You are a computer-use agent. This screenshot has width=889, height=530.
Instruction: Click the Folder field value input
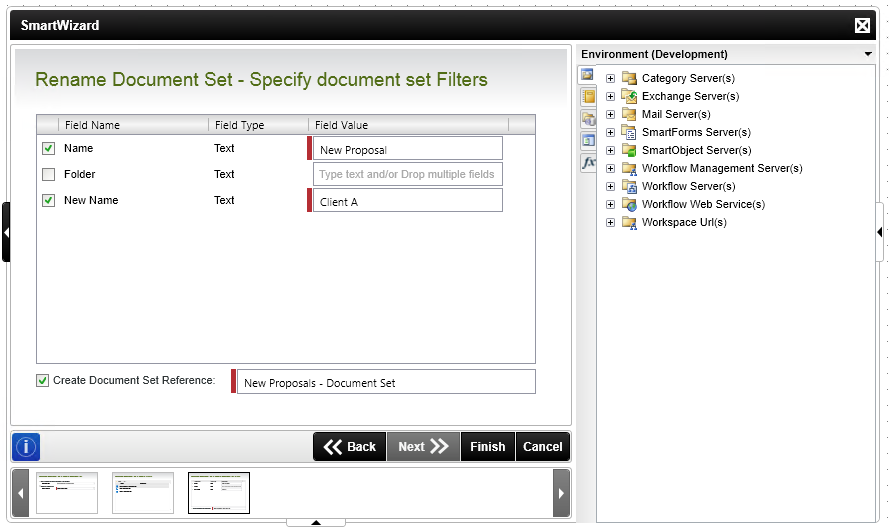407,174
